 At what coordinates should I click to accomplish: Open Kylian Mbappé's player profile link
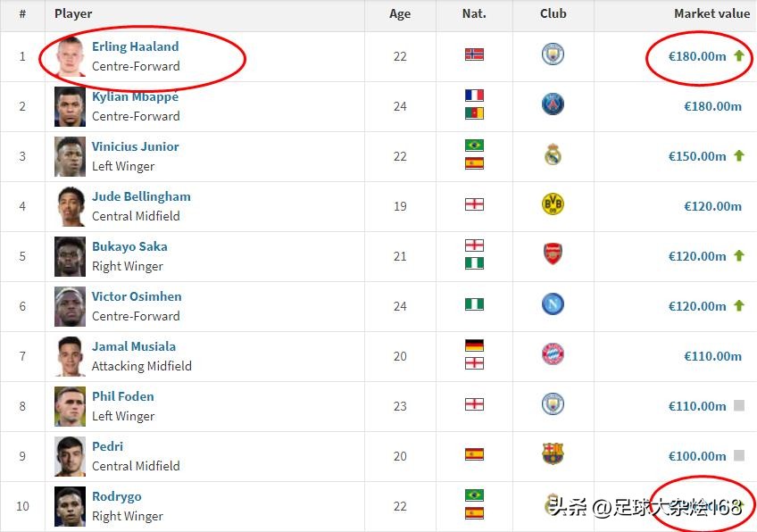[x=135, y=96]
